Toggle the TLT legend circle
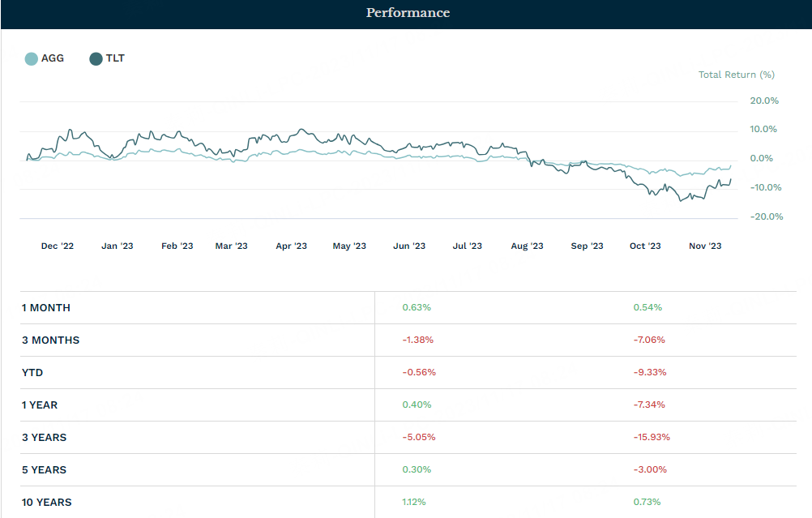This screenshot has width=812, height=518. (96, 59)
